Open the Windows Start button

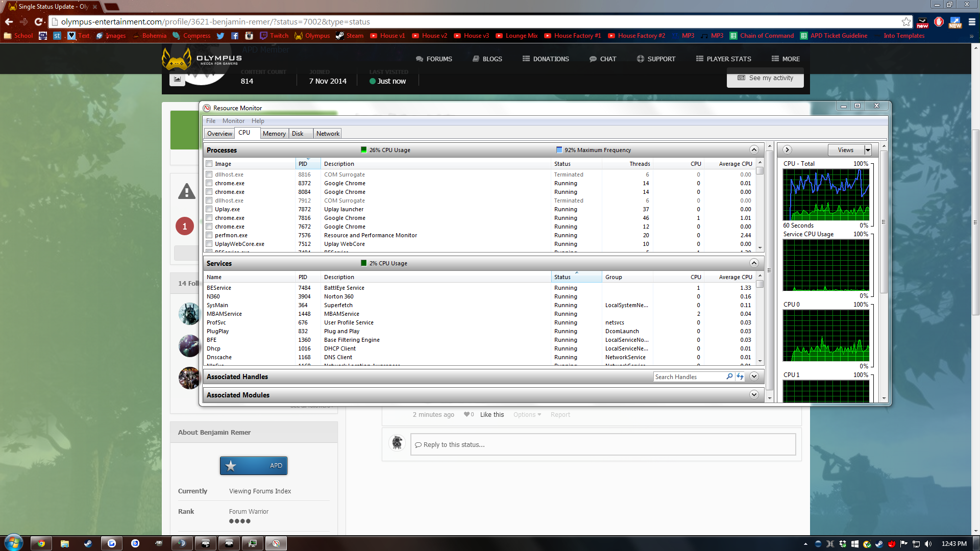[14, 543]
